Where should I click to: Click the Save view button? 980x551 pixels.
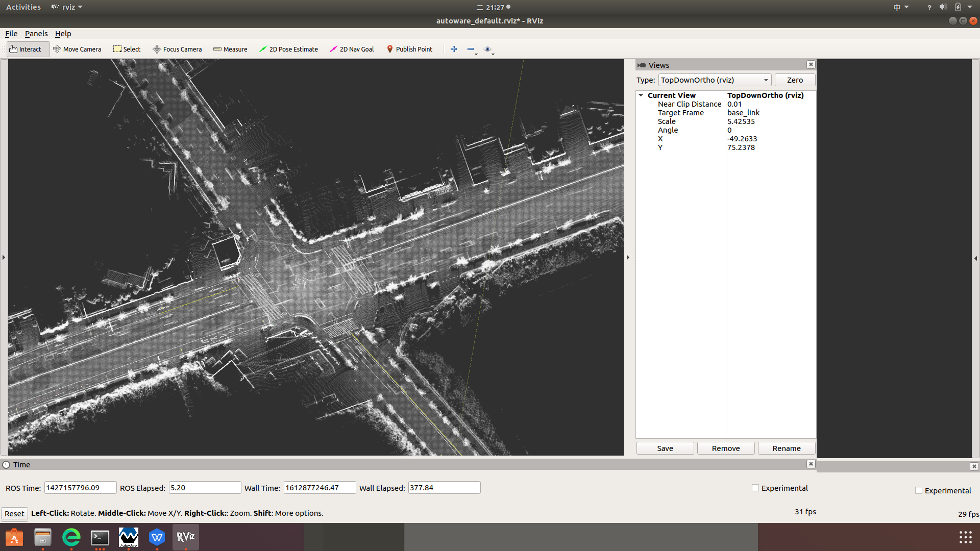coord(665,448)
